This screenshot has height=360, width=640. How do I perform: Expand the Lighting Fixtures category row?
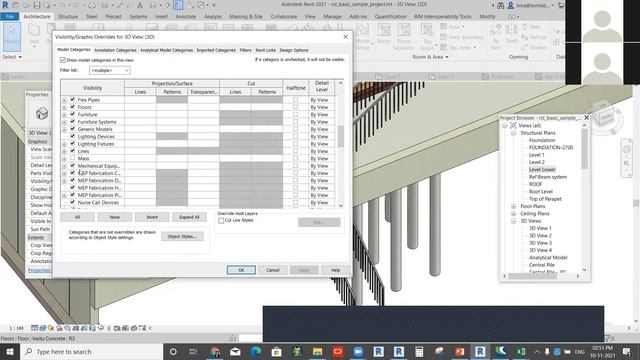64,144
